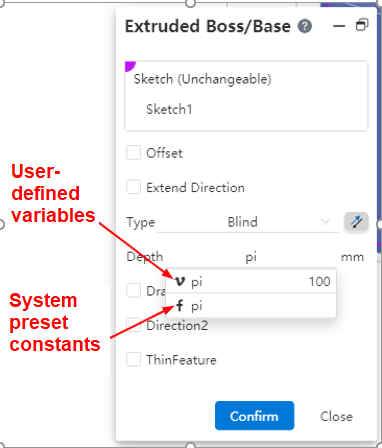Choose user-defined variable pi with value 100
The width and height of the screenshot is (382, 448).
coord(251,282)
